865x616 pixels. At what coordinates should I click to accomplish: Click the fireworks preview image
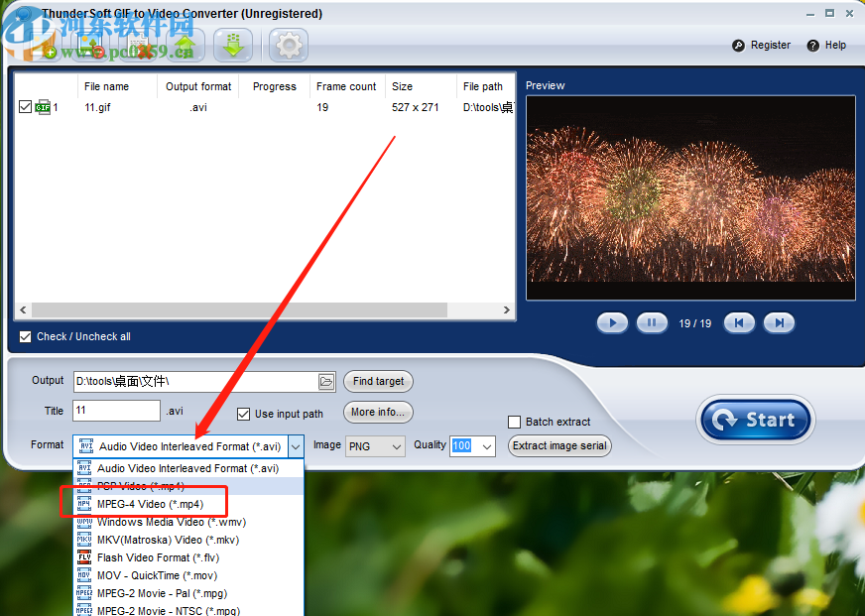click(690, 198)
